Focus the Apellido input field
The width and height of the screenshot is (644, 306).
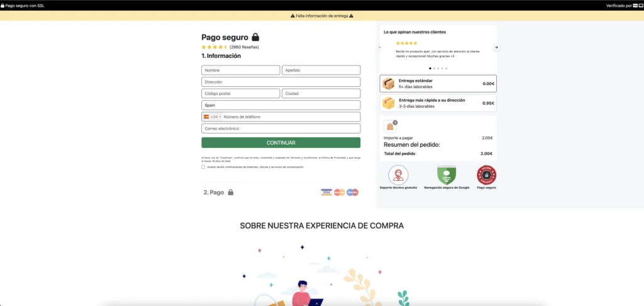click(x=321, y=70)
